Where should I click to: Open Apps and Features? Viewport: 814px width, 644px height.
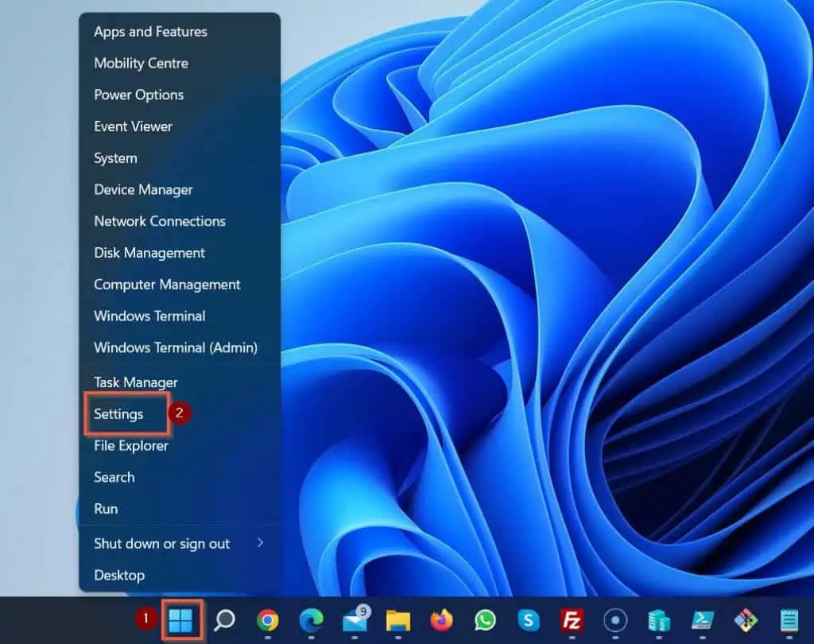[150, 32]
